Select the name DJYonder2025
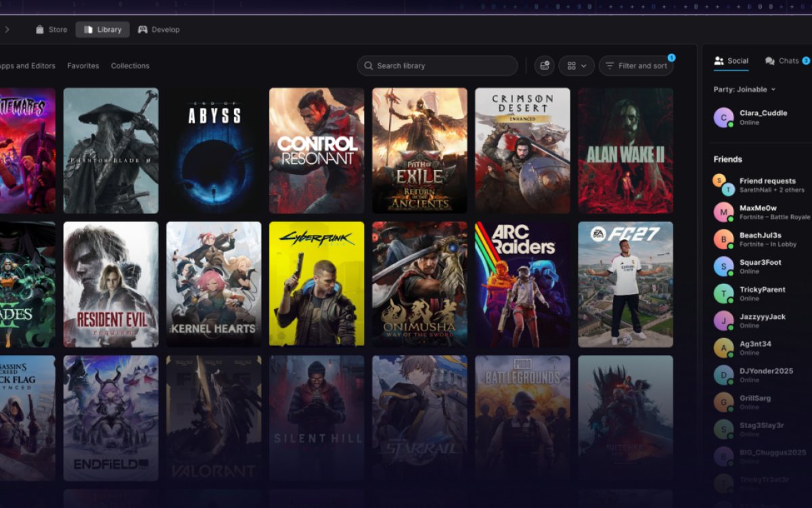Image resolution: width=812 pixels, height=508 pixels. (766, 371)
